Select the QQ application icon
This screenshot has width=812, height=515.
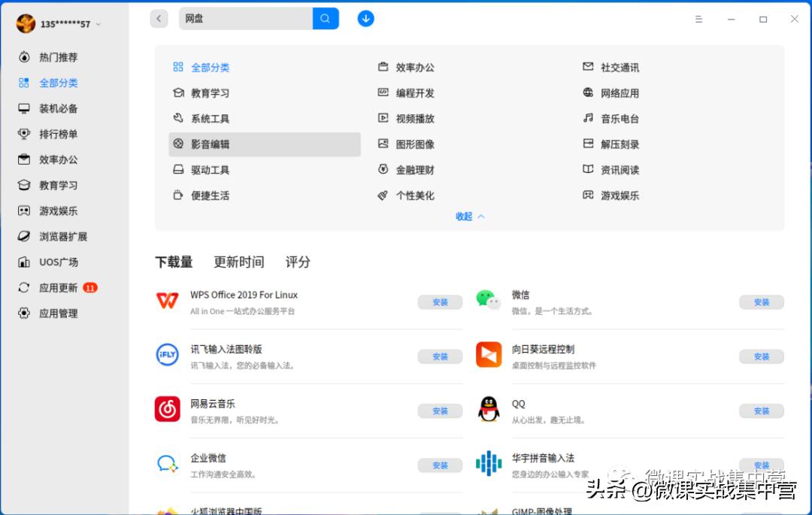coord(489,410)
